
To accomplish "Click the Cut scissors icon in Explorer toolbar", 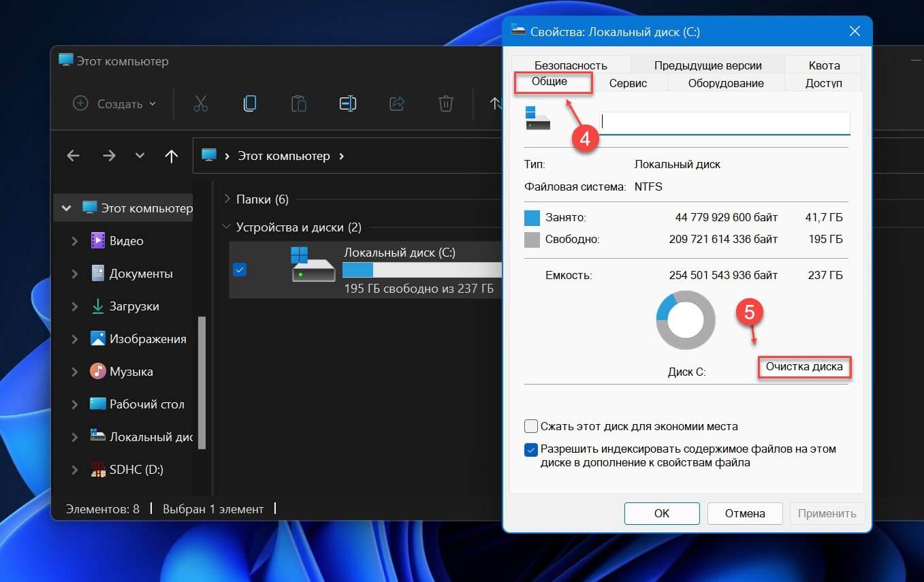I will point(200,103).
